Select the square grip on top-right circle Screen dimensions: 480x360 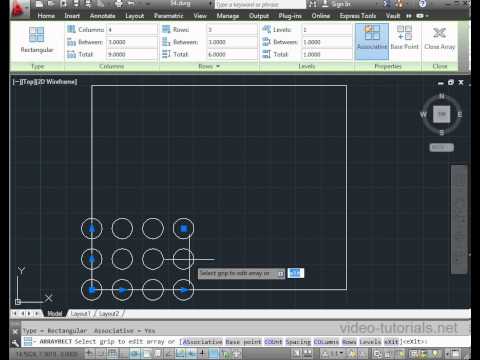point(184,228)
